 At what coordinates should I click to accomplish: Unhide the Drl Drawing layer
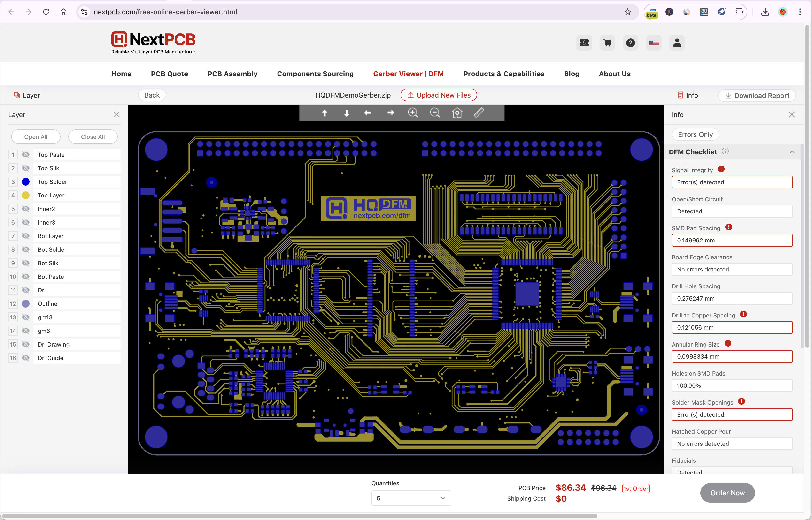pyautogui.click(x=26, y=344)
